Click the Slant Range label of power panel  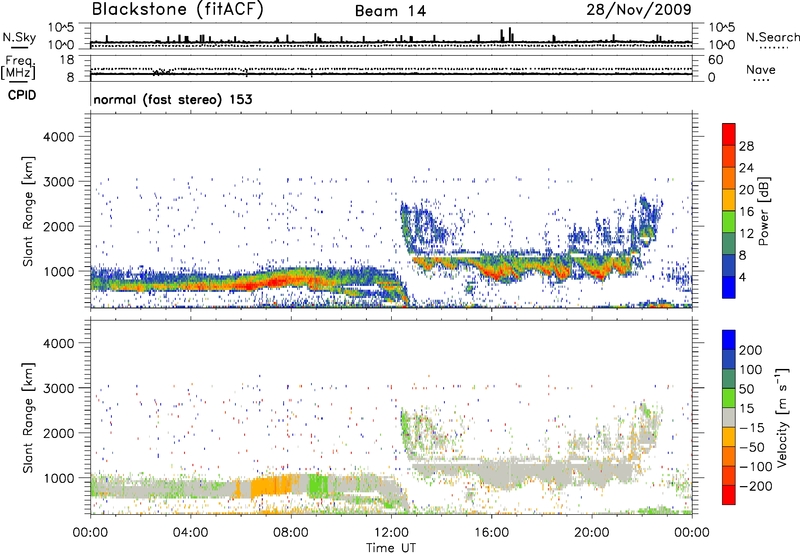[x=28, y=211]
